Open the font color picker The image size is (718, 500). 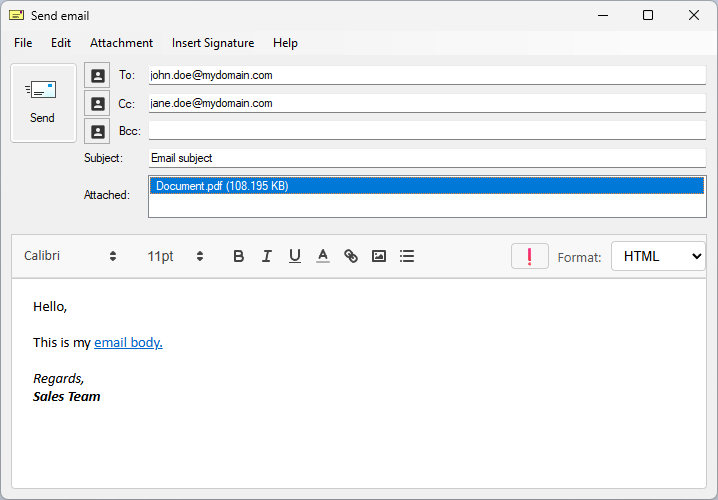[x=322, y=256]
